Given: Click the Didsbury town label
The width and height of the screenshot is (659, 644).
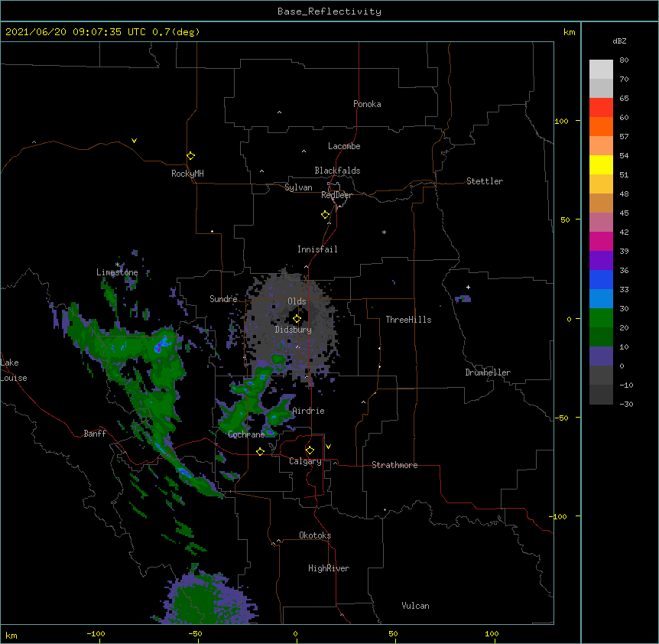Looking at the screenshot, I should point(294,330).
